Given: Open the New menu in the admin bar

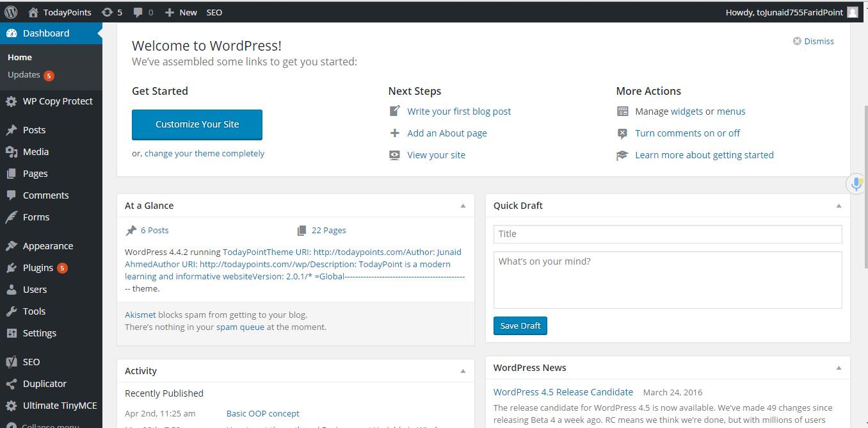Looking at the screenshot, I should [x=180, y=12].
